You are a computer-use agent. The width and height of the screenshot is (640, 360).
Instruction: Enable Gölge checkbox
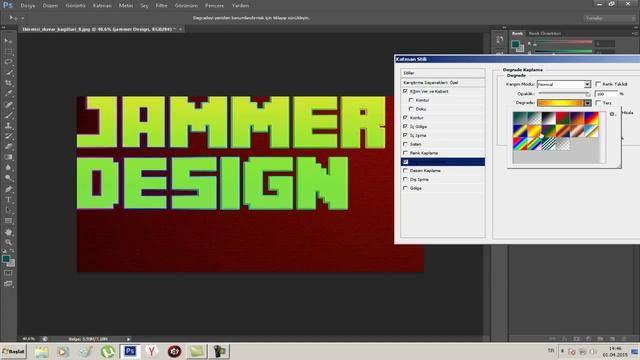(405, 188)
